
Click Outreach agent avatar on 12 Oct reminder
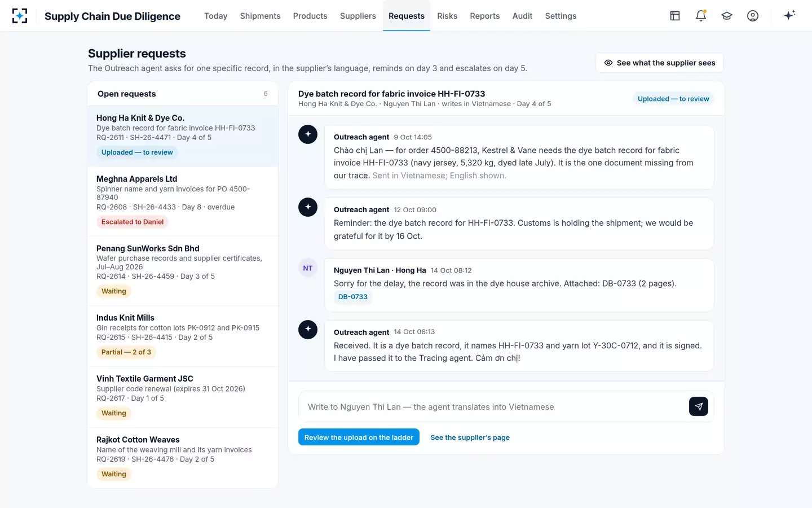[308, 207]
